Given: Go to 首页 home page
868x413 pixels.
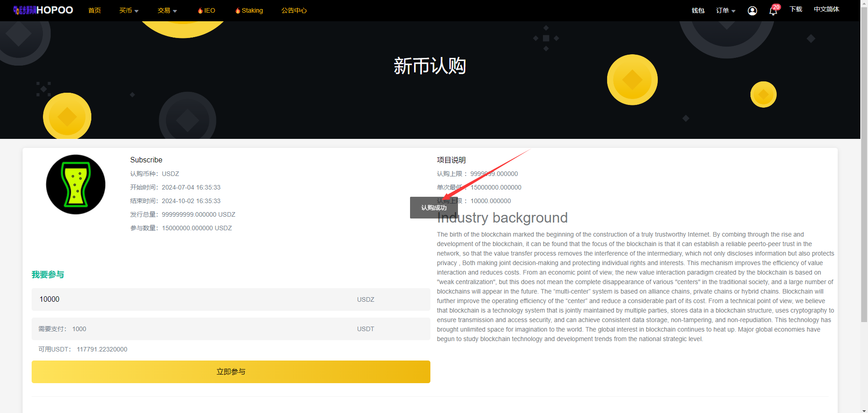Looking at the screenshot, I should click(x=94, y=10).
